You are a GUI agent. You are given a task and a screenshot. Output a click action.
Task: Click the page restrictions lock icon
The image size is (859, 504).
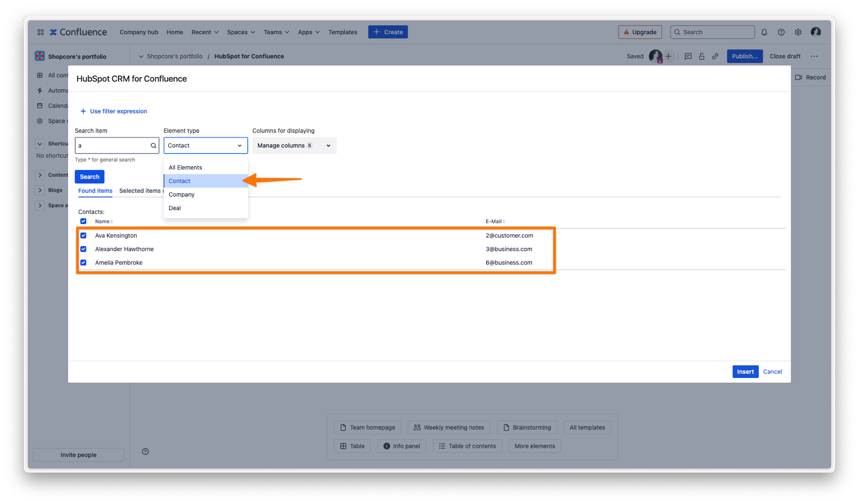click(x=701, y=56)
